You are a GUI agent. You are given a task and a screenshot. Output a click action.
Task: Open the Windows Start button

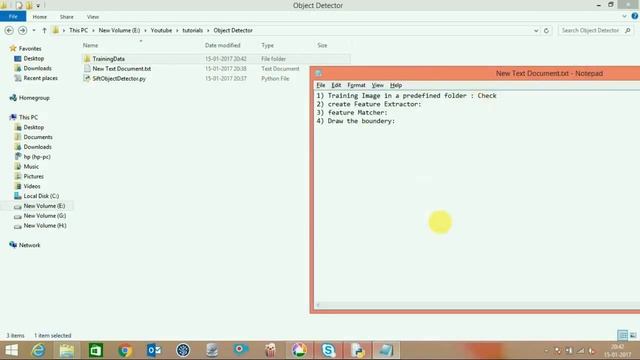(11, 350)
